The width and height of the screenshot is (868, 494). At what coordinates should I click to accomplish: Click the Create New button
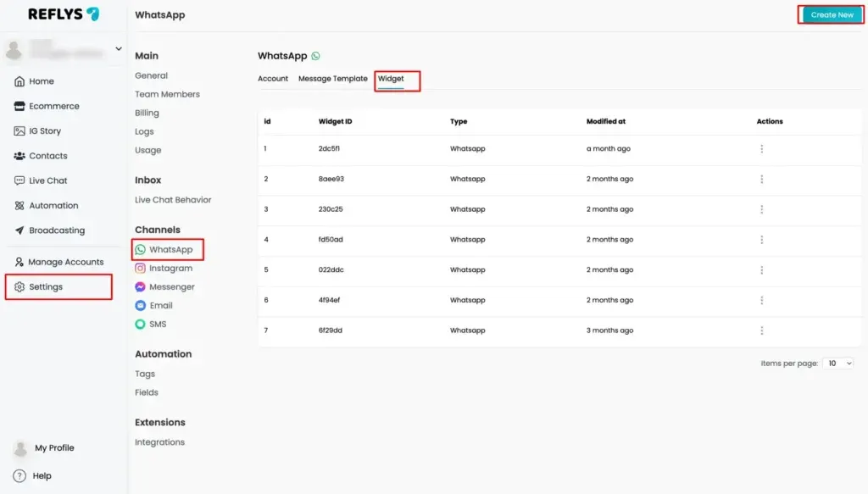click(x=832, y=15)
